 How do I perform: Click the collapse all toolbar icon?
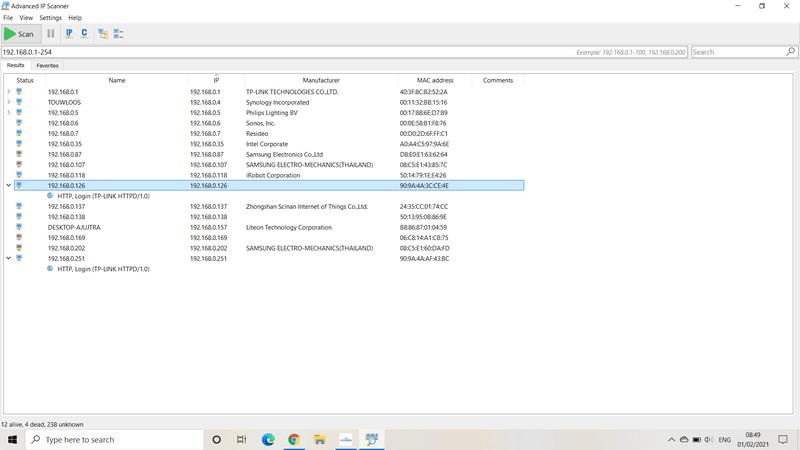coord(118,34)
